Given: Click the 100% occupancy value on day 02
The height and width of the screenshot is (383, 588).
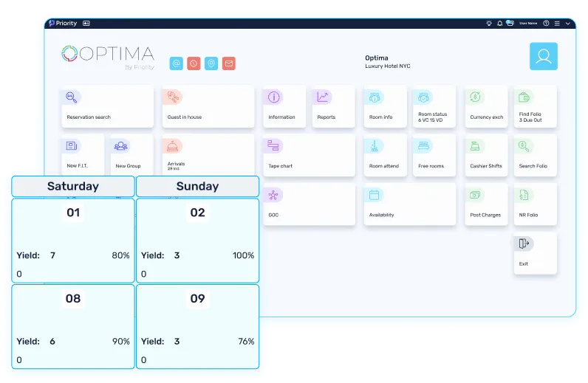Looking at the screenshot, I should point(243,255).
